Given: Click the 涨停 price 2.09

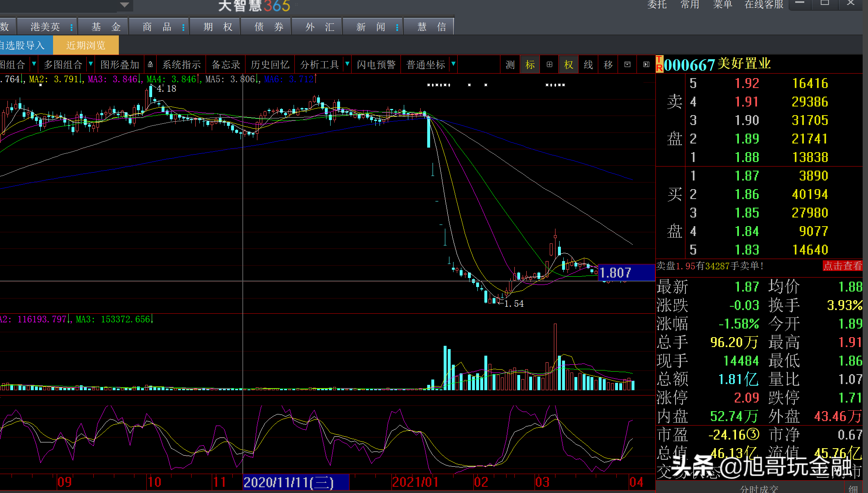Looking at the screenshot, I should (746, 398).
